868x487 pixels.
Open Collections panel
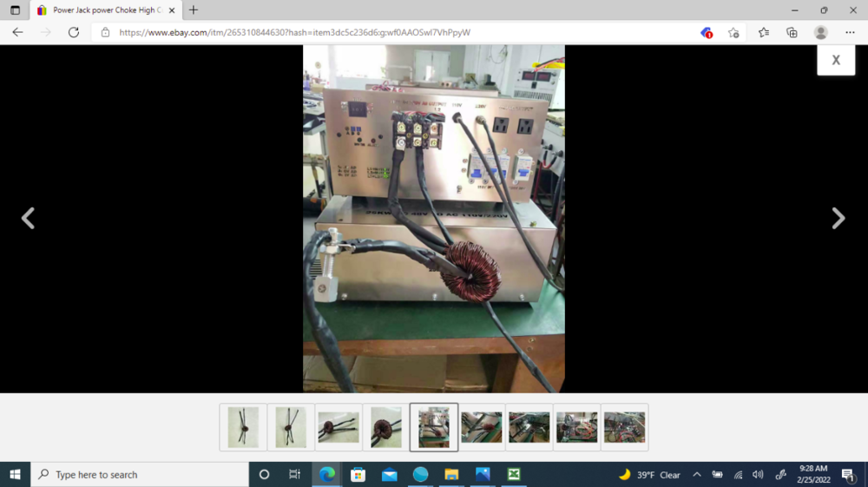792,33
